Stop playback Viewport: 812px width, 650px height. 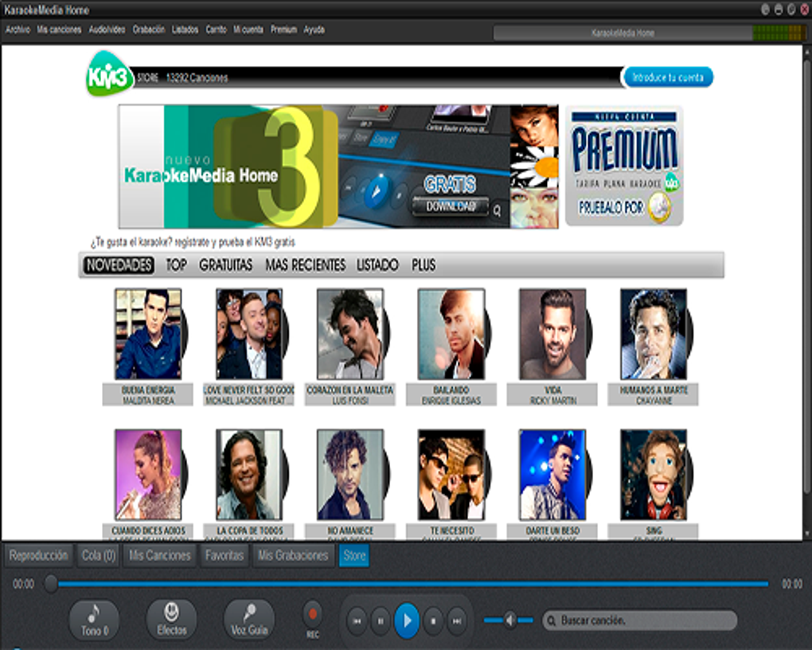[x=433, y=621]
